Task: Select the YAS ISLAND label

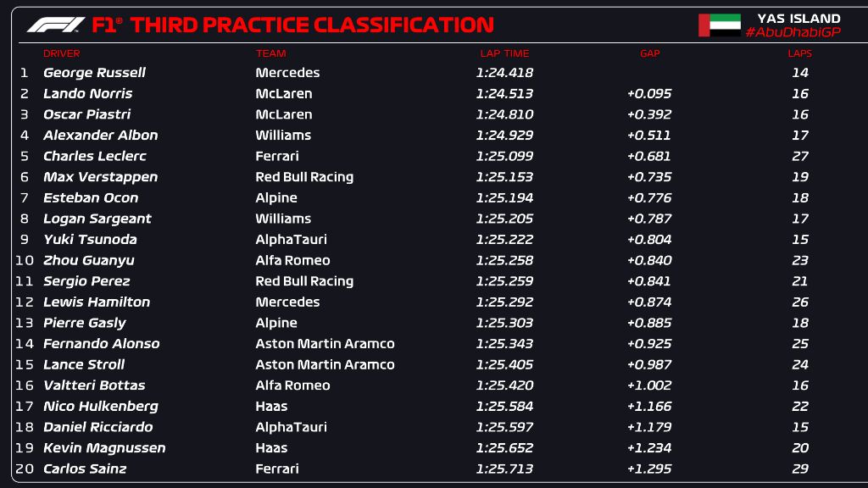Action: [x=798, y=19]
